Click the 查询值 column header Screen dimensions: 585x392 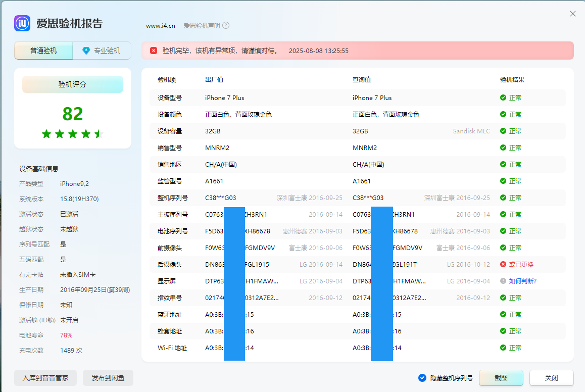[x=362, y=79]
